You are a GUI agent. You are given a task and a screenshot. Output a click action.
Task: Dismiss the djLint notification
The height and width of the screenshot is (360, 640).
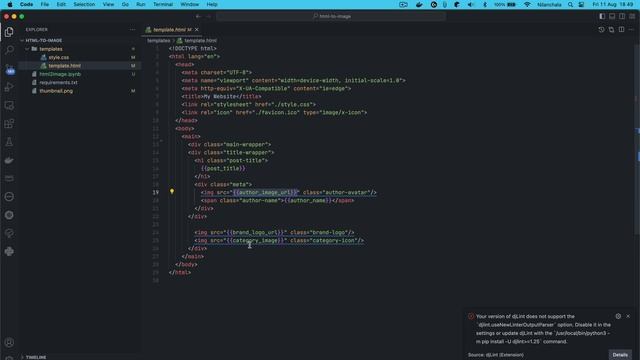tap(628, 316)
